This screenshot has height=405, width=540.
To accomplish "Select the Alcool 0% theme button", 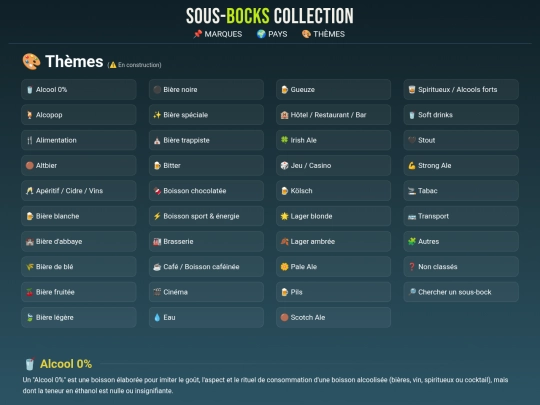I will pyautogui.click(x=79, y=90).
